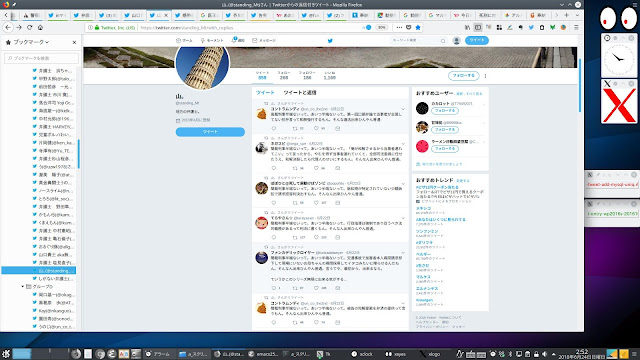Open Firefox Library icon in toolbar
The image size is (640, 360).
tap(467, 27)
